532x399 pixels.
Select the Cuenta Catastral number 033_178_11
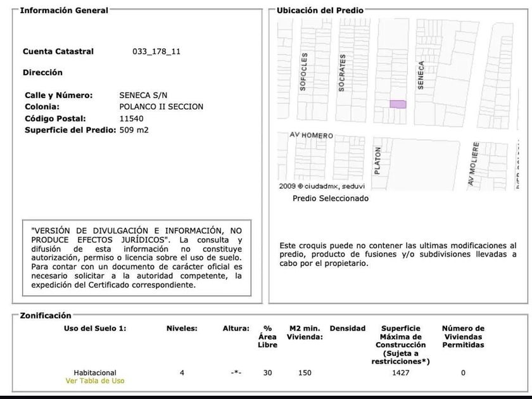[156, 51]
